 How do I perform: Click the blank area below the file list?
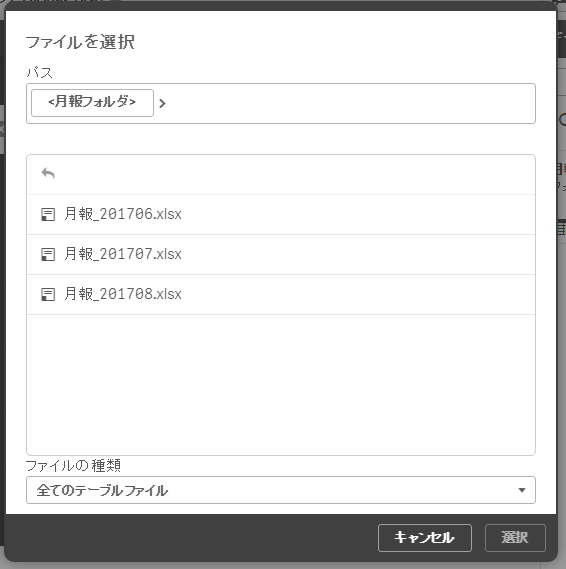pyautogui.click(x=281, y=385)
